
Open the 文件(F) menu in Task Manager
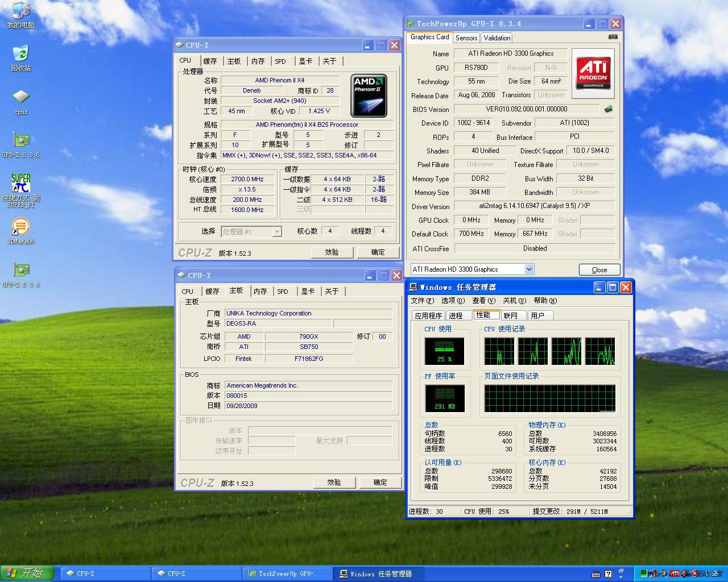[x=422, y=301]
